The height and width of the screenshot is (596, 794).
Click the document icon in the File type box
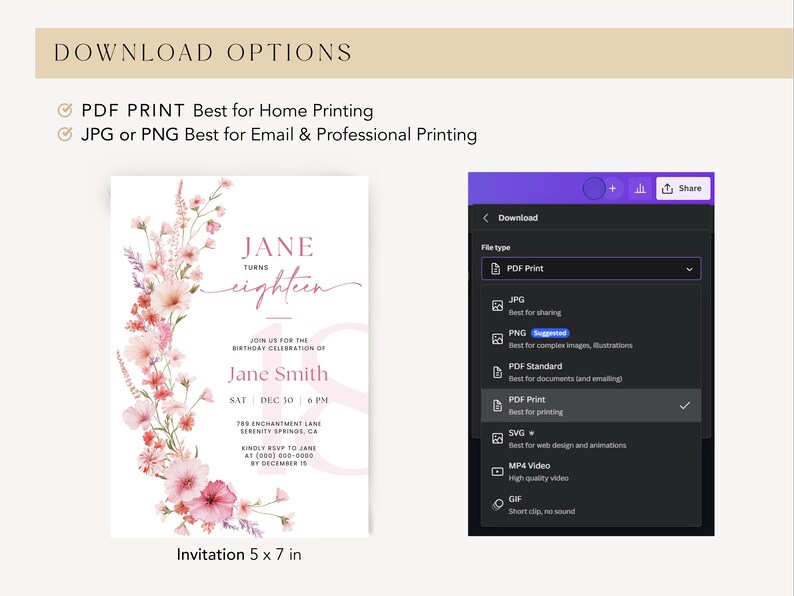click(495, 268)
